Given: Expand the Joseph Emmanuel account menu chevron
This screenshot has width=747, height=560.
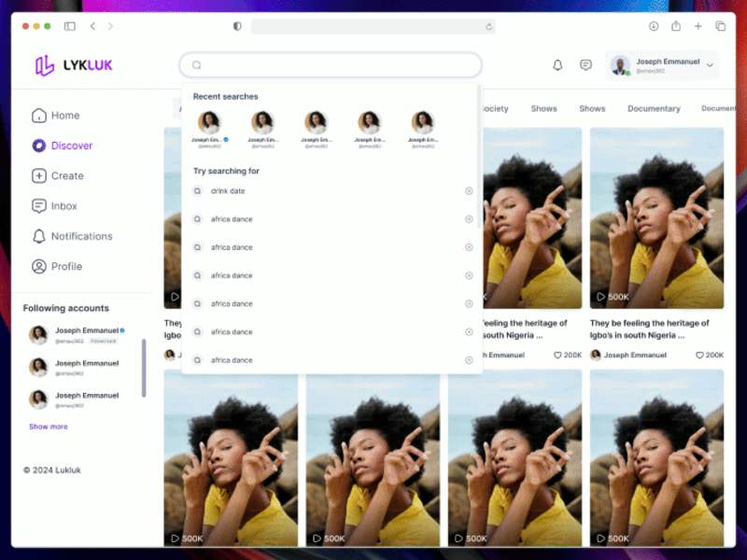Looking at the screenshot, I should click(710, 65).
